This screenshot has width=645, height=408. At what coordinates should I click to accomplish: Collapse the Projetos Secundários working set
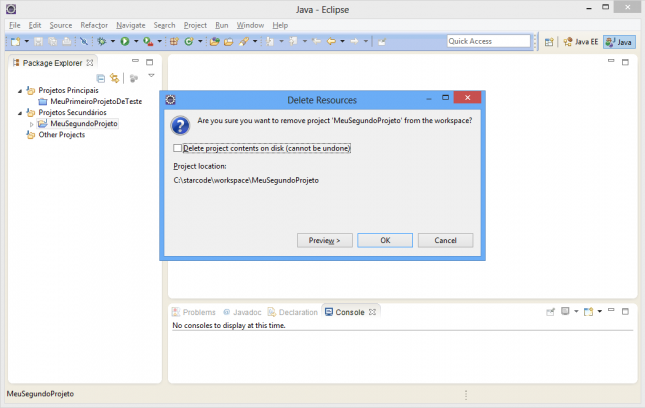tap(20, 113)
